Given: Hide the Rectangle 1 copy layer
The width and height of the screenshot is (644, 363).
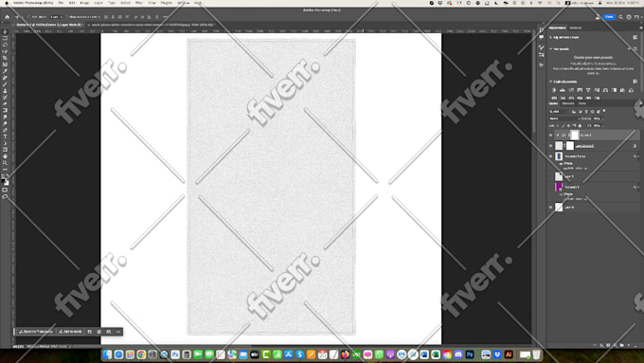Looking at the screenshot, I should tap(551, 156).
